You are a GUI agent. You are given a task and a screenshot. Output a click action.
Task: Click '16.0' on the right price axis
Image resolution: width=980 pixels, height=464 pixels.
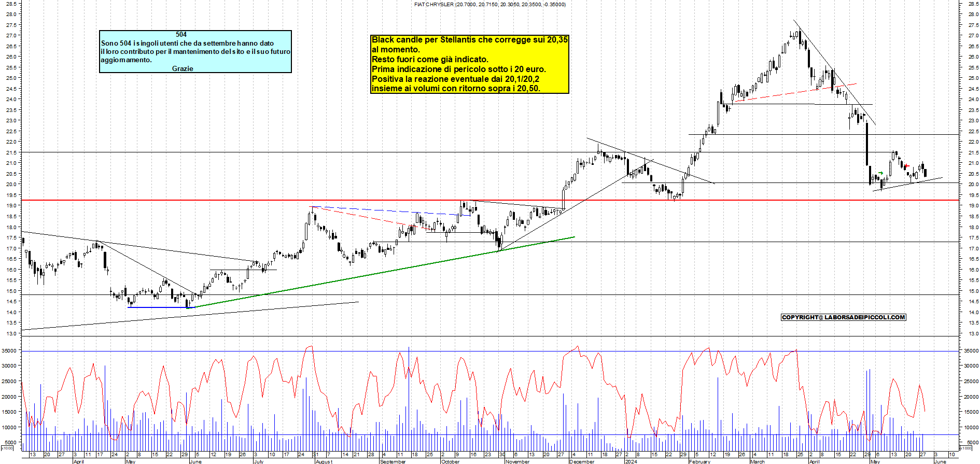(973, 270)
